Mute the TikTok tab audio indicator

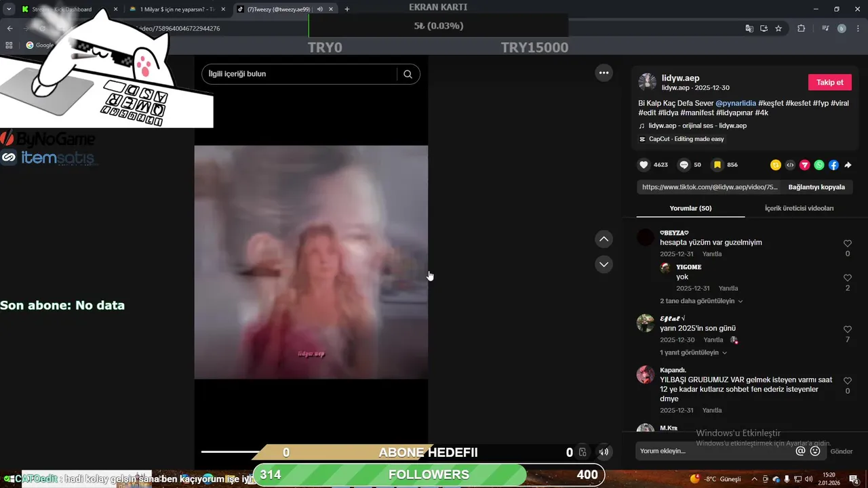tap(319, 9)
